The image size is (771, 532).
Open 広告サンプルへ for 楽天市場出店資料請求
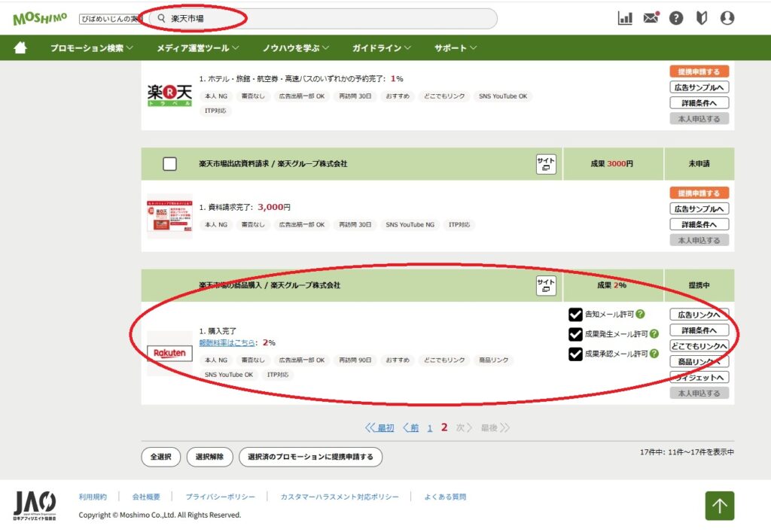point(699,208)
